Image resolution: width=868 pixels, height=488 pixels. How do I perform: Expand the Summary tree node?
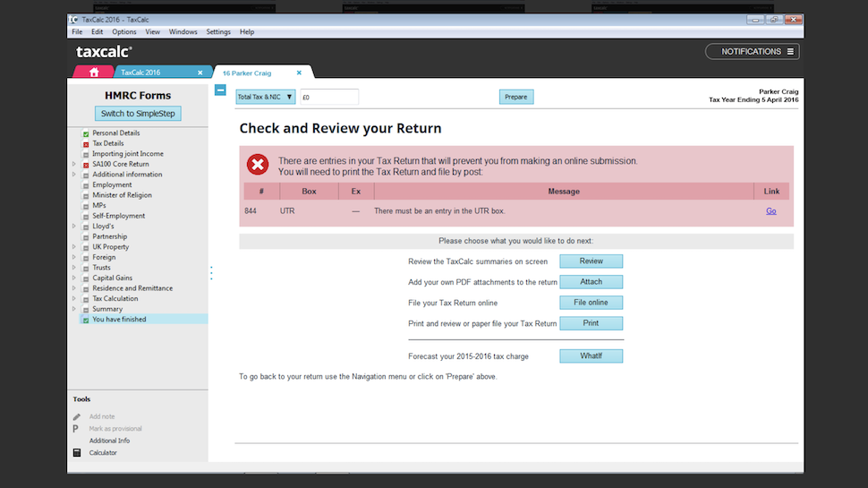(74, 309)
